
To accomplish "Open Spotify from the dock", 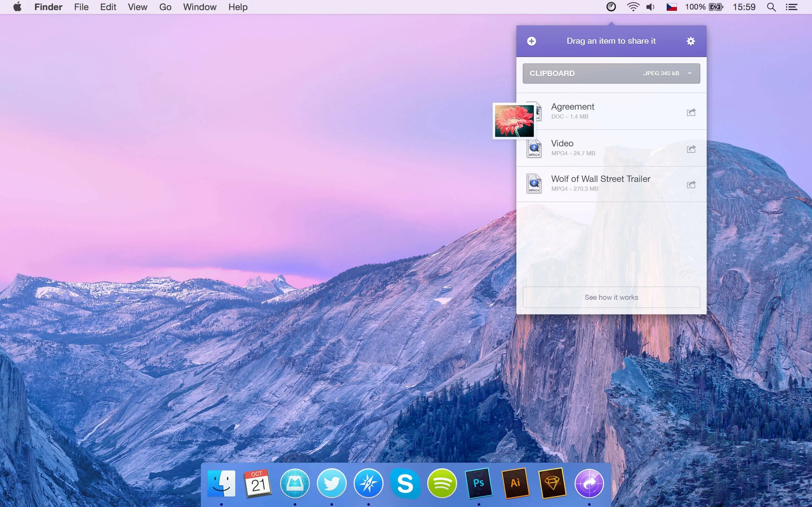I will [x=442, y=483].
